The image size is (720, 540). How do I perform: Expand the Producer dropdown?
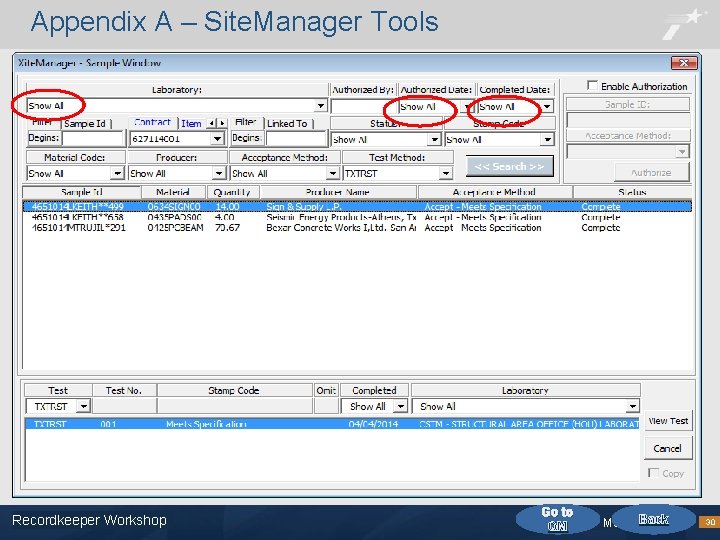[219, 174]
